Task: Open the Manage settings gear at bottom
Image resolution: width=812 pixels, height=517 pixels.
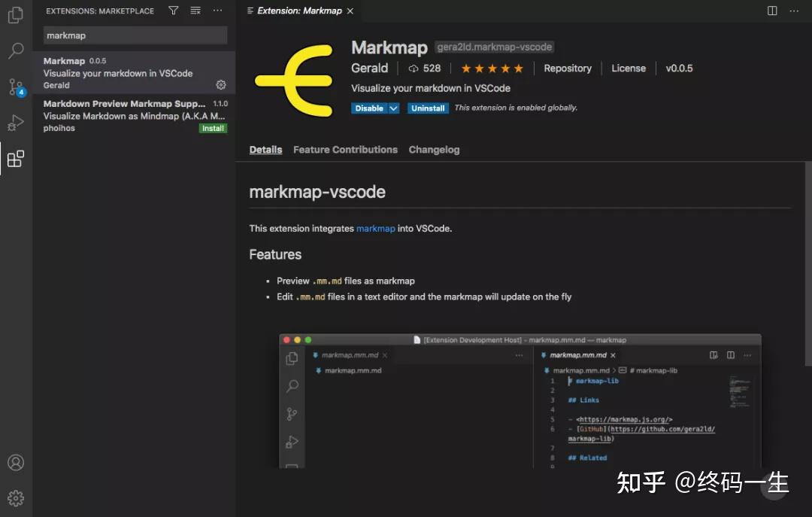Action: tap(16, 497)
